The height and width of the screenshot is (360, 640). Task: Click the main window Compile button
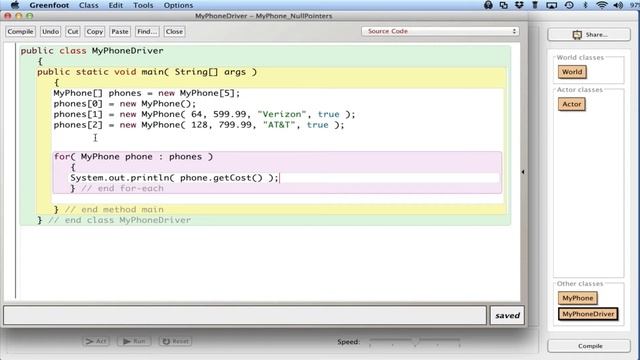click(x=589, y=346)
